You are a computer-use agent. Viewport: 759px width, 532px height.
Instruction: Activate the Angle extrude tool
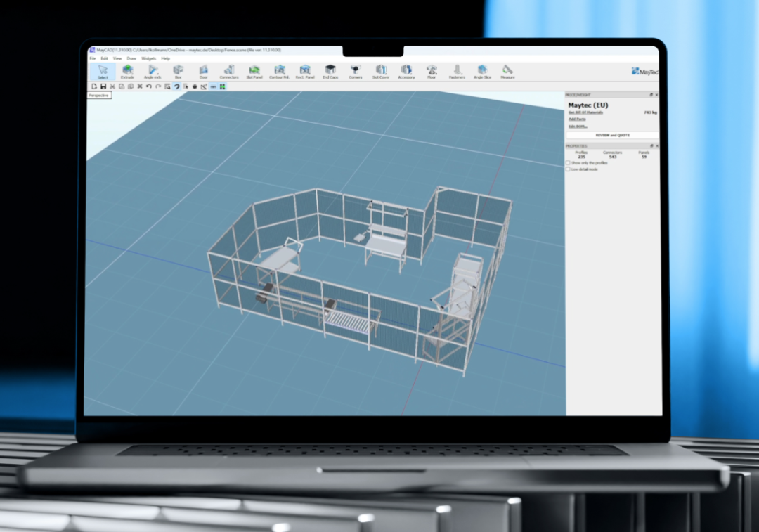pos(153,72)
